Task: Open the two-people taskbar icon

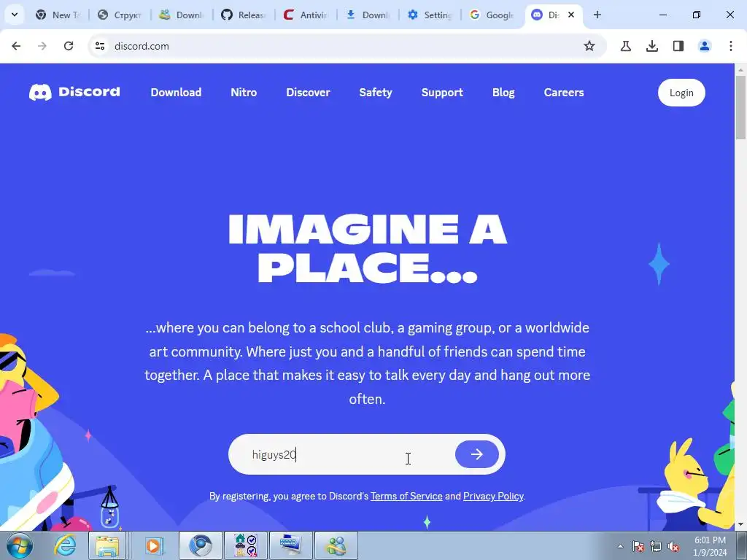Action: click(x=336, y=545)
